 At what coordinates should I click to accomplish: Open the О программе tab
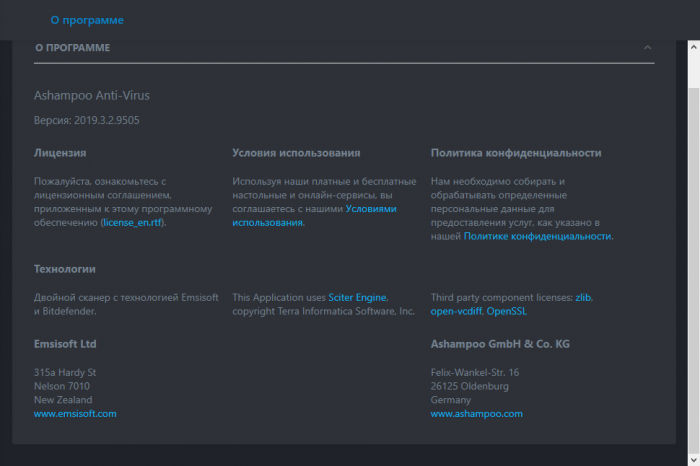click(87, 20)
